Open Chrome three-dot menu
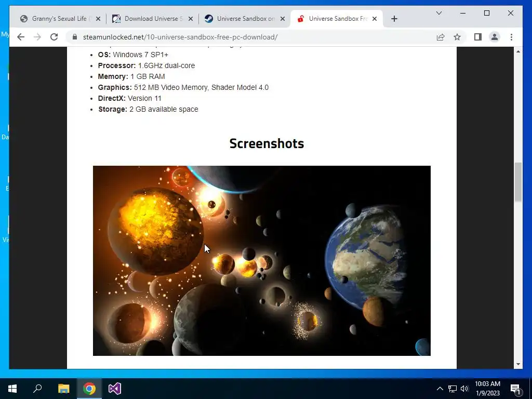Viewport: 532px width, 399px height. pyautogui.click(x=511, y=37)
